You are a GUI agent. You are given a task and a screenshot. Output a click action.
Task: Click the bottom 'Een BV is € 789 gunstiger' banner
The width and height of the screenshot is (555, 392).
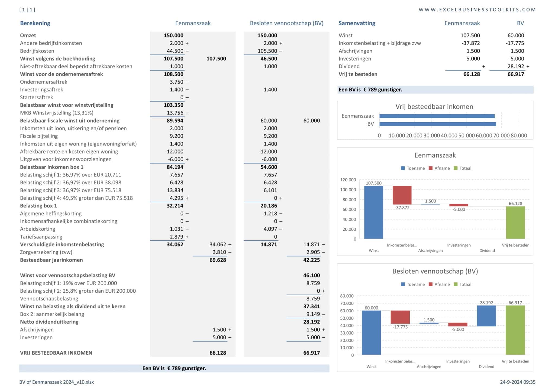(x=174, y=368)
